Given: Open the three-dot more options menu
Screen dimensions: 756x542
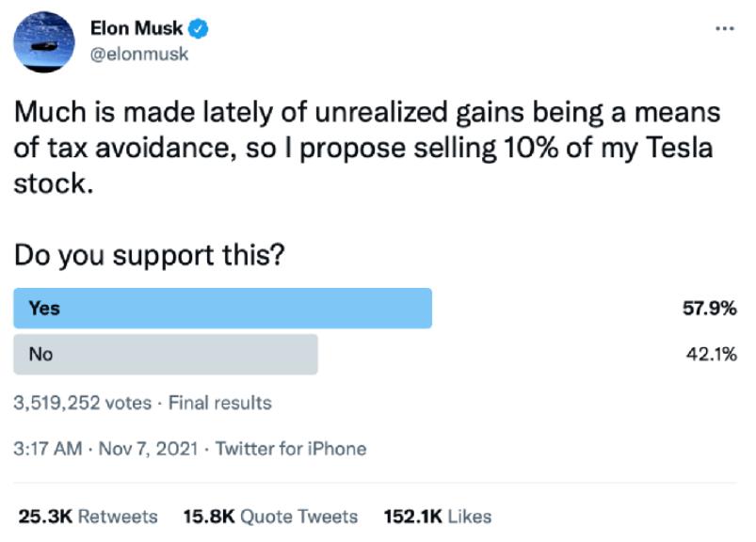Looking at the screenshot, I should [x=724, y=28].
